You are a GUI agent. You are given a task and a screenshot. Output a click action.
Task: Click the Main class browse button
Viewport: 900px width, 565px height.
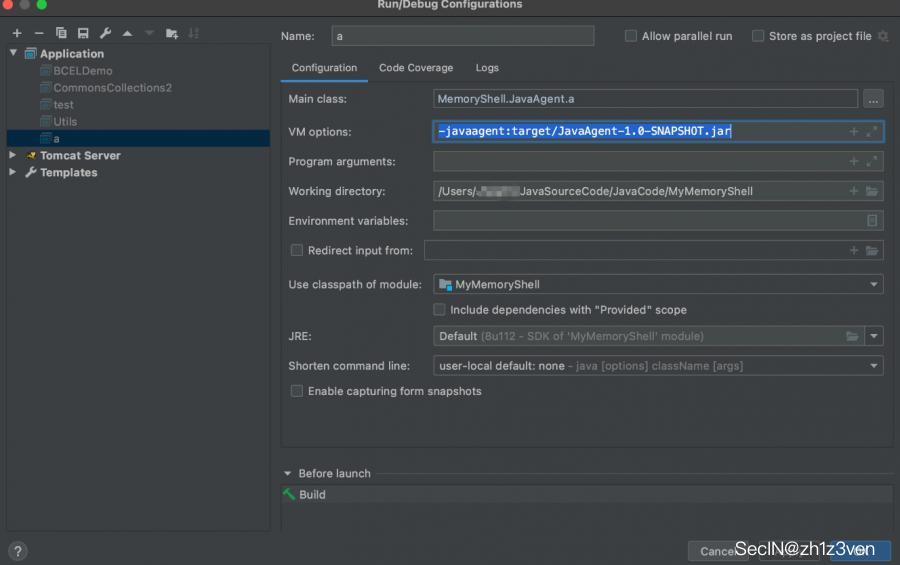pyautogui.click(x=873, y=99)
